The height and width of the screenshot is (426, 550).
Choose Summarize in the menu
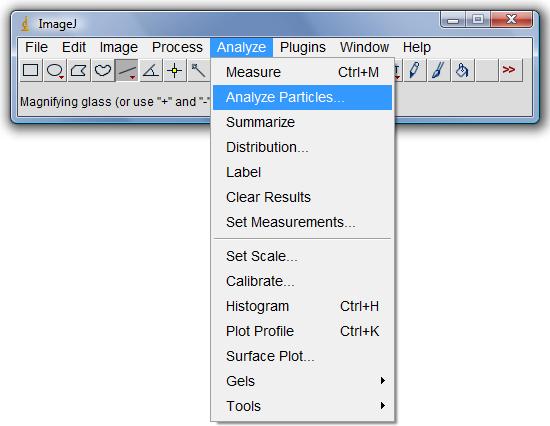302,122
